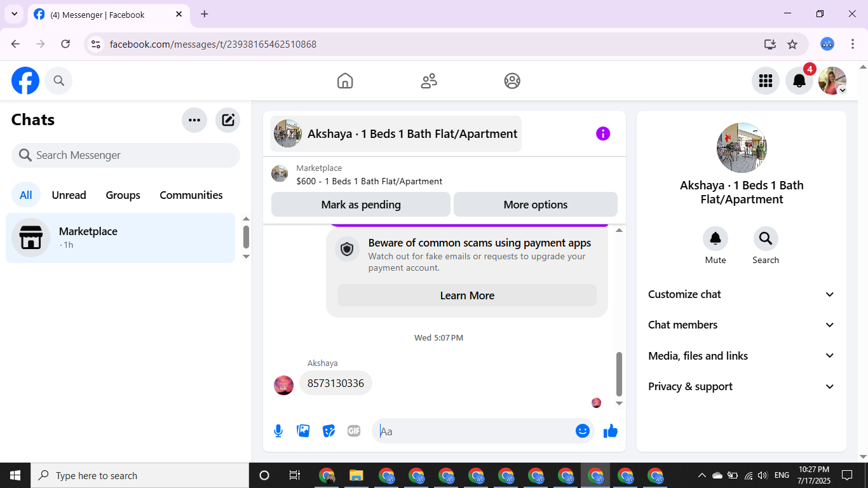Click the install app icon in address bar
Image resolution: width=868 pixels, height=488 pixels.
770,44
